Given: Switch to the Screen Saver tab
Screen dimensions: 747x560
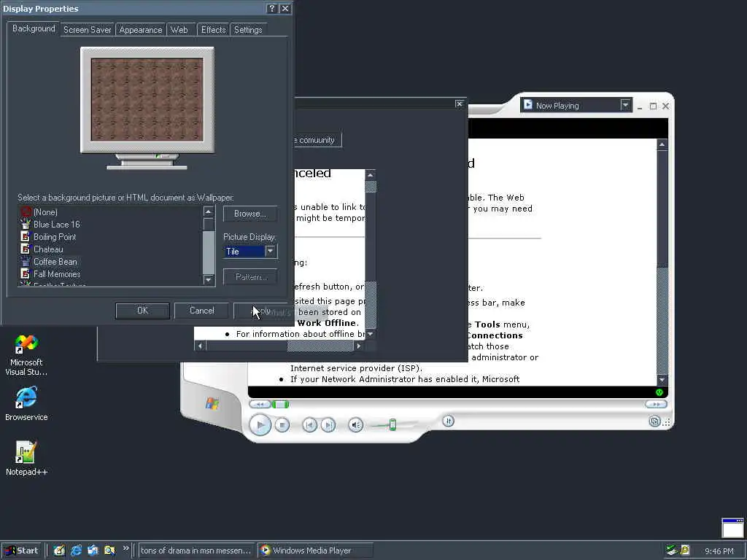Looking at the screenshot, I should [88, 29].
